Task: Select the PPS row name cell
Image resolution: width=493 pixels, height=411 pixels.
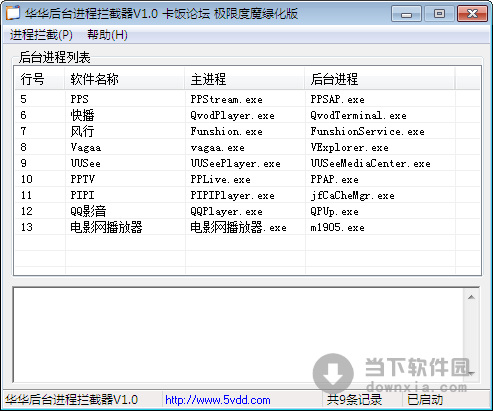Action: coord(79,99)
